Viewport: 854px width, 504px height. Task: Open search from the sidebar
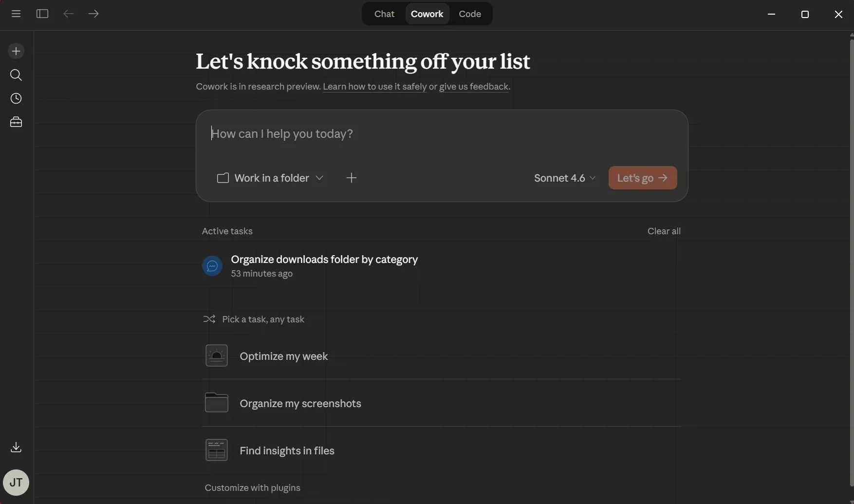click(16, 75)
